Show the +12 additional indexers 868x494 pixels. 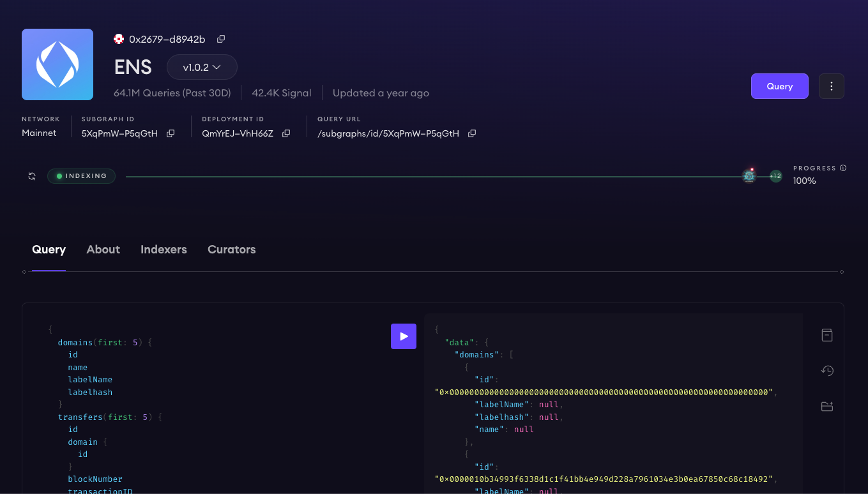775,176
